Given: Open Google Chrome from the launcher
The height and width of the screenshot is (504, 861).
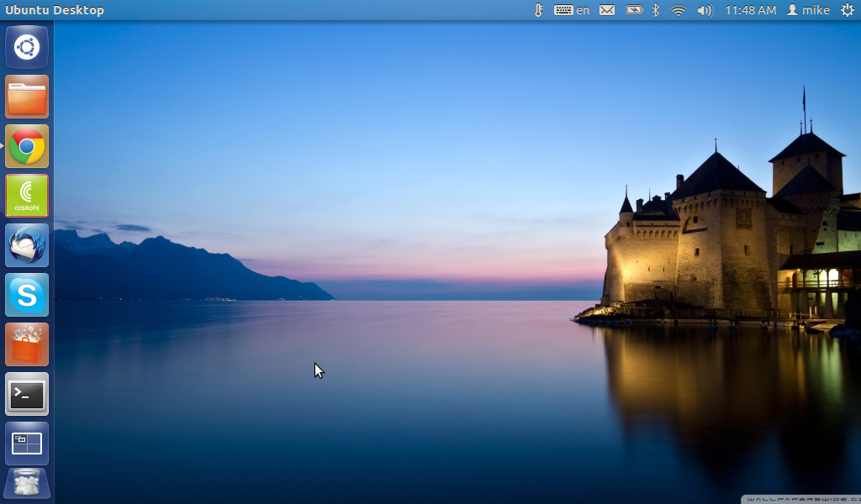Looking at the screenshot, I should tap(27, 146).
